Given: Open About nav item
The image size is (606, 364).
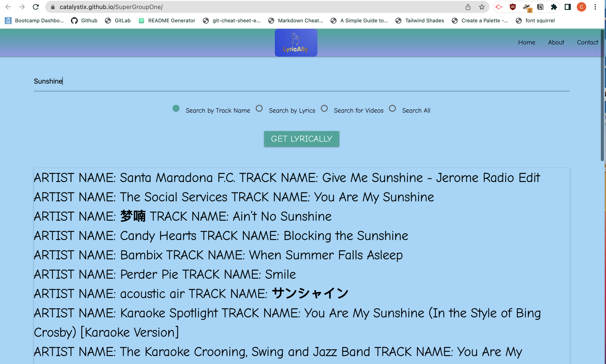Looking at the screenshot, I should [556, 42].
